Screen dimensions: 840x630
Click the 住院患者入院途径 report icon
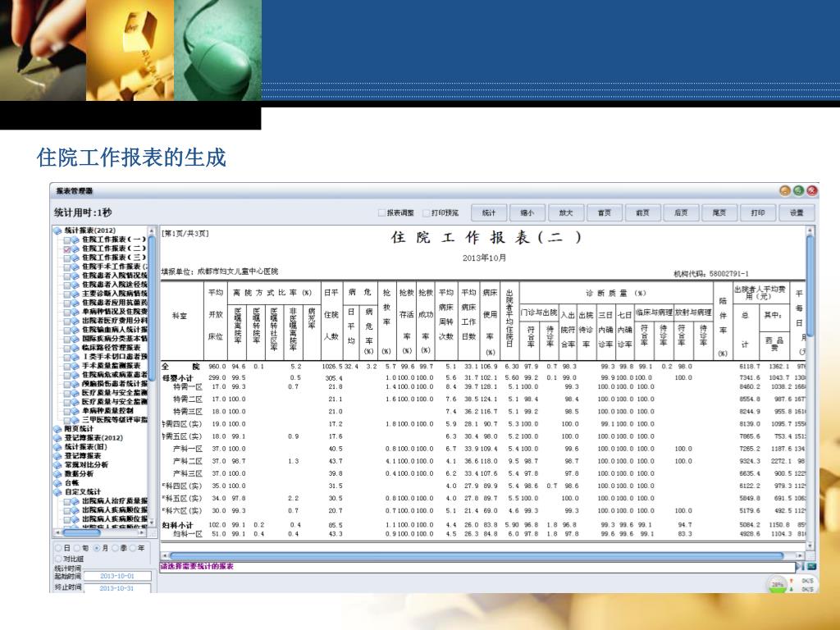tap(75, 285)
